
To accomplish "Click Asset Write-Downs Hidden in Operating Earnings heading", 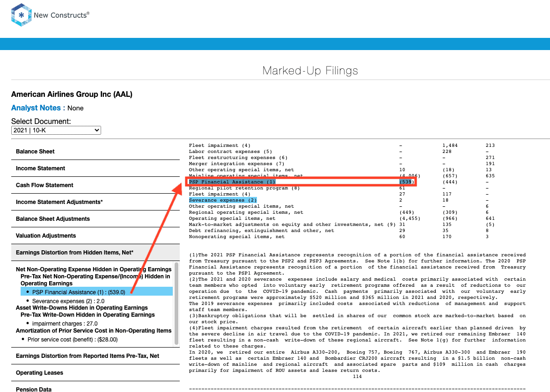I will click(x=82, y=308).
